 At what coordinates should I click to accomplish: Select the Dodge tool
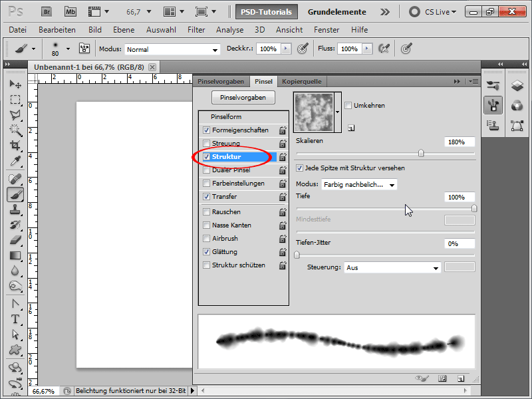point(15,287)
